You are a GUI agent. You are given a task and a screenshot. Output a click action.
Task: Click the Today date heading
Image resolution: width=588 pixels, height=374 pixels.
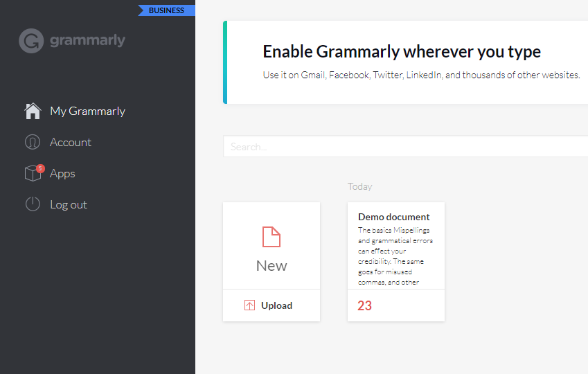[x=359, y=186]
